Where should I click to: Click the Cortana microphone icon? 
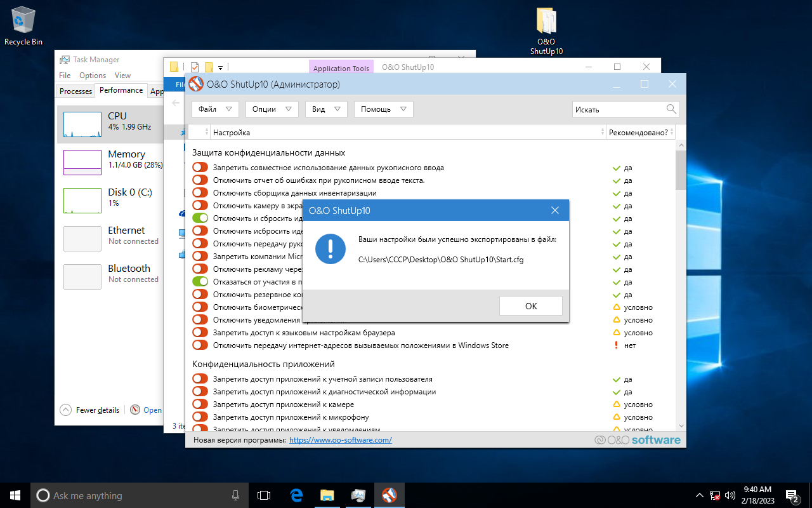[x=235, y=495]
